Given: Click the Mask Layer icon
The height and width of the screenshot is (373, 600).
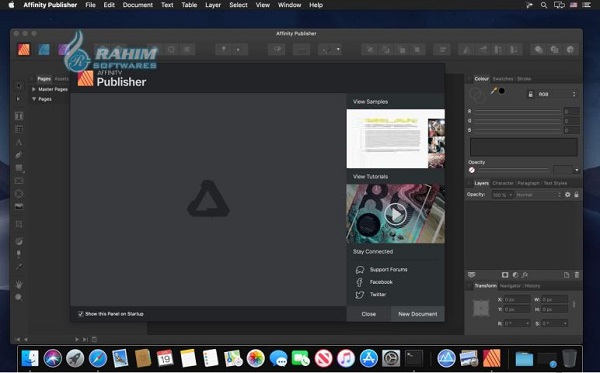Looking at the screenshot, I should point(505,275).
